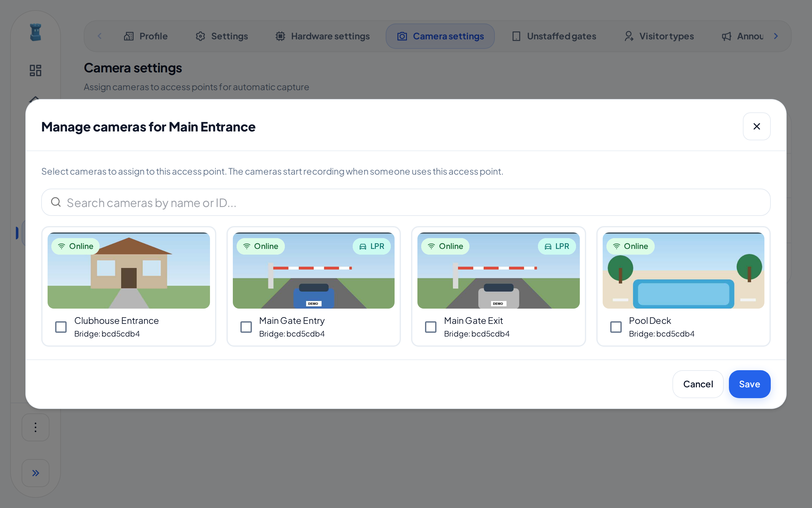Click the castle logo icon in sidebar
812x508 pixels.
click(36, 32)
